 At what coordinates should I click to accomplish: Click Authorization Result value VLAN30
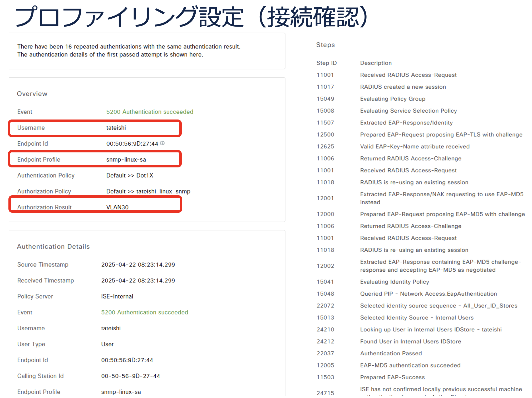tap(117, 207)
